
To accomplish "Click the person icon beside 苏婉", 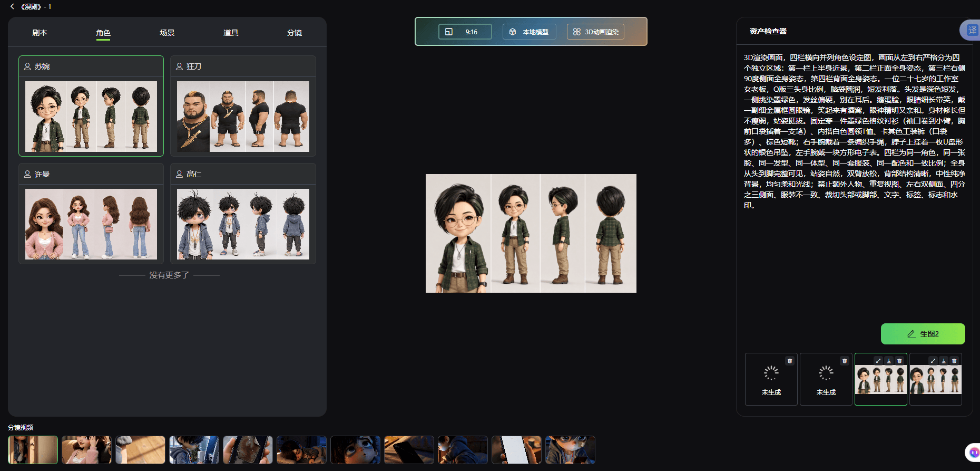I will click(27, 66).
